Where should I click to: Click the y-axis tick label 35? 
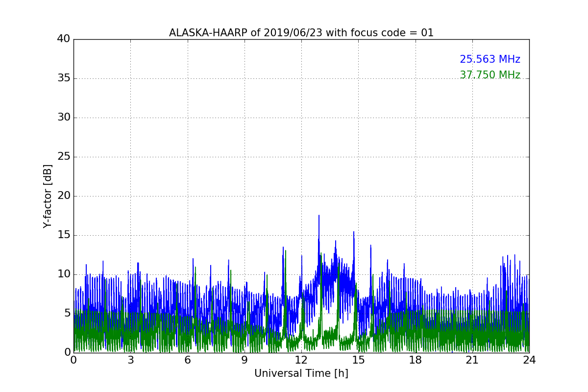pos(63,78)
